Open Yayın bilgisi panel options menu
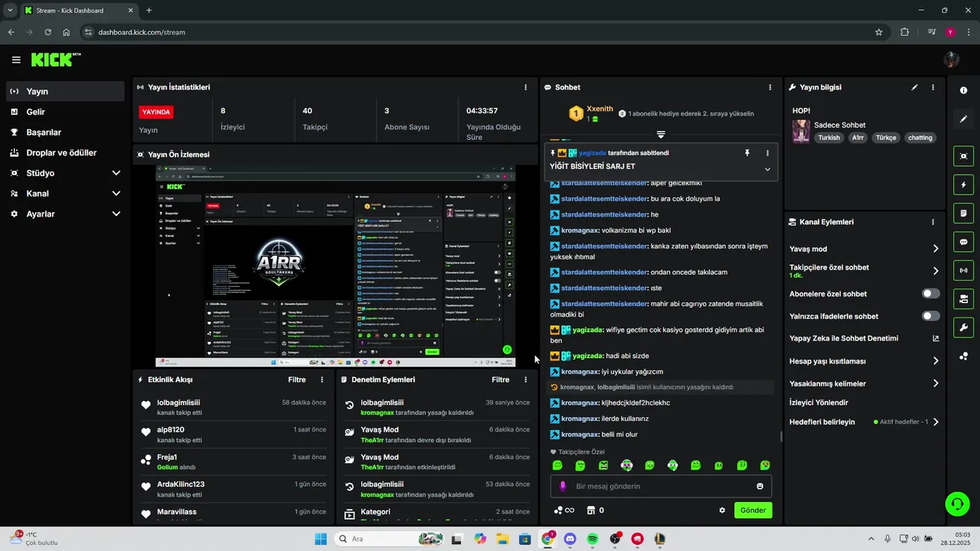Image resolution: width=980 pixels, height=551 pixels. (x=933, y=87)
